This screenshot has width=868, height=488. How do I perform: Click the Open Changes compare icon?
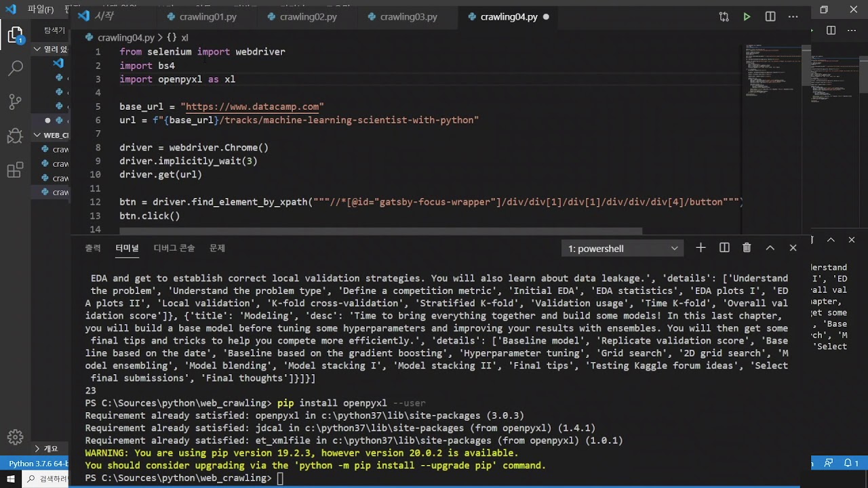(x=724, y=17)
